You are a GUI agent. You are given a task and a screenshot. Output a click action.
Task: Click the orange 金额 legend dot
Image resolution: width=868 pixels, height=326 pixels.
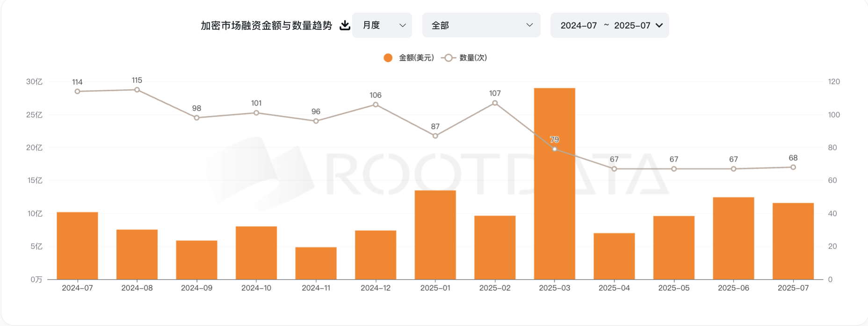[x=388, y=58]
